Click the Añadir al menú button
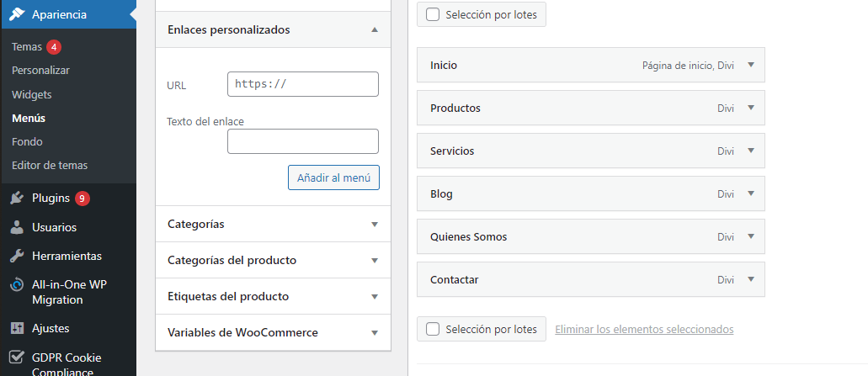This screenshot has height=376, width=868. click(333, 177)
